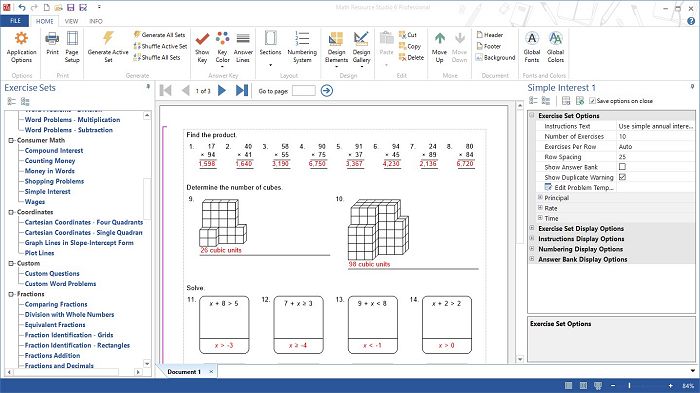Toggle Show Answer Bank checkbox
This screenshot has width=700, height=393.
tap(622, 167)
